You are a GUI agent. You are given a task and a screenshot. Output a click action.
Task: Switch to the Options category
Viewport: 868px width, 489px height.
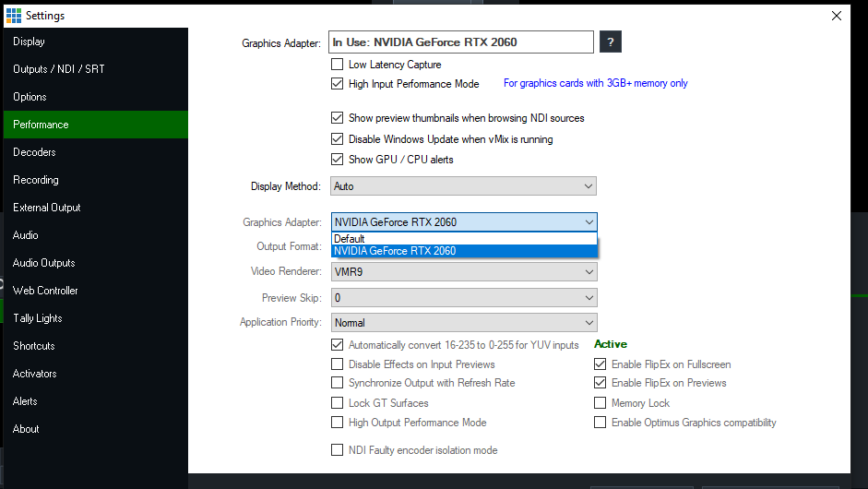pos(96,97)
